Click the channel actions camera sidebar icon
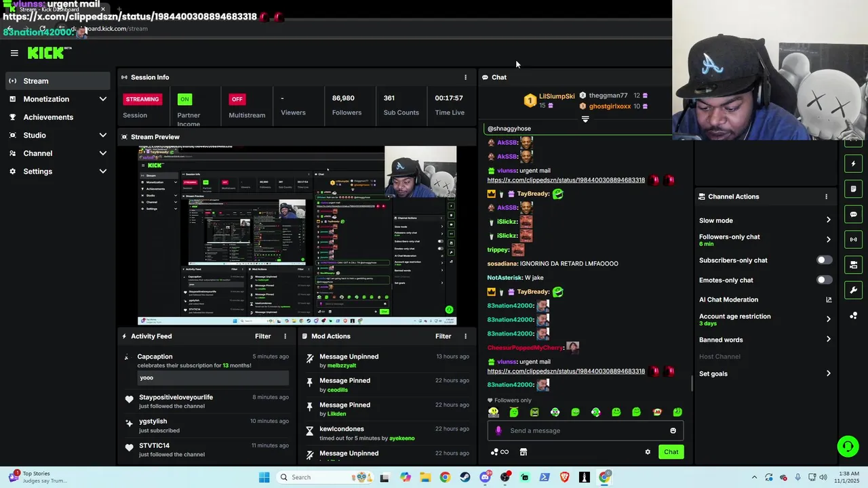 click(x=854, y=264)
